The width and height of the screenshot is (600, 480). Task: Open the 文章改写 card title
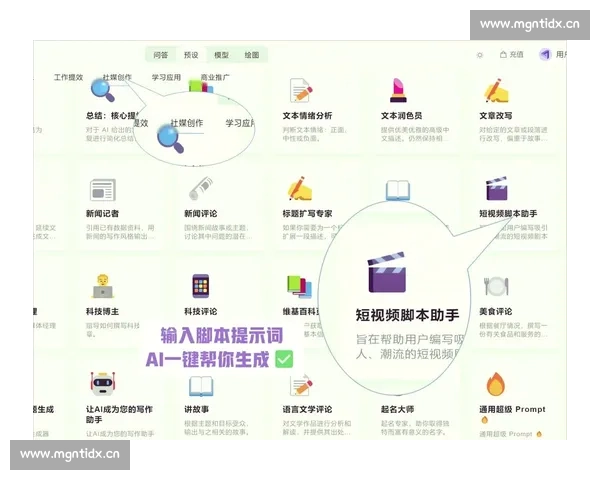(496, 116)
